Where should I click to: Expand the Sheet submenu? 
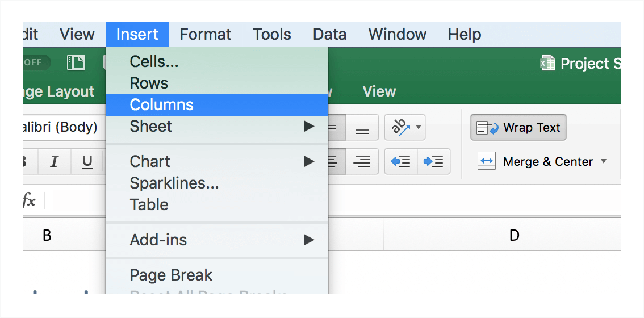click(308, 126)
